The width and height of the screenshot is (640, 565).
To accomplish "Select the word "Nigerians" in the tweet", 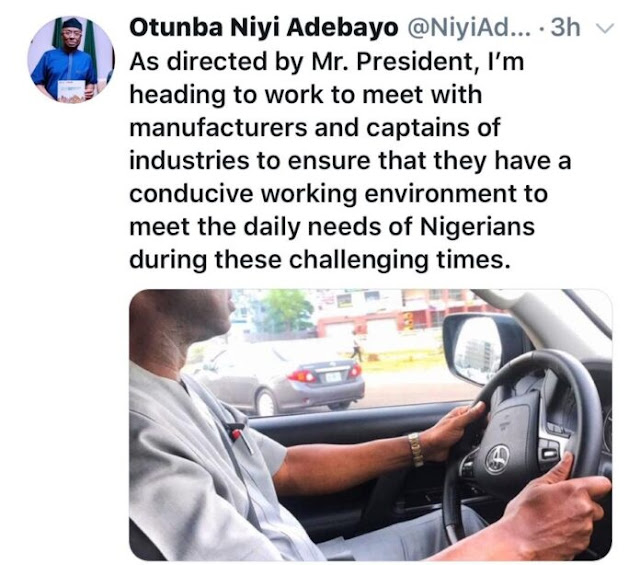I will [477, 226].
